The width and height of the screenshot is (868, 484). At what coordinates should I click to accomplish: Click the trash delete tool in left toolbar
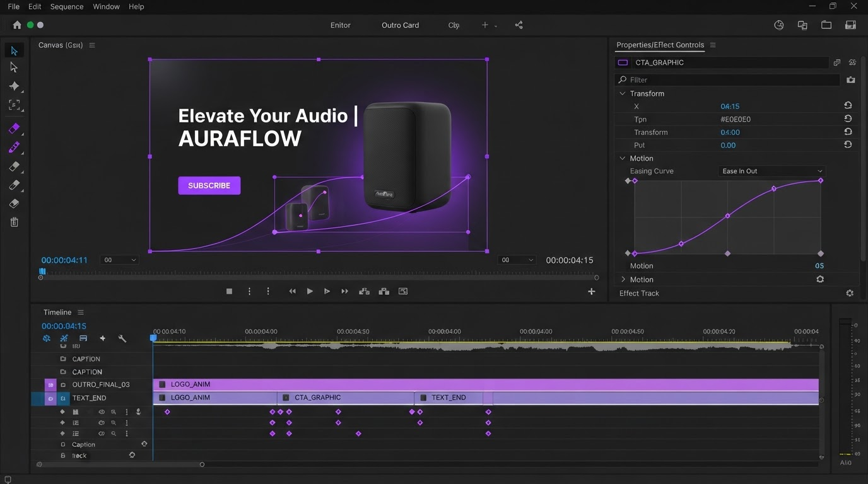point(14,222)
